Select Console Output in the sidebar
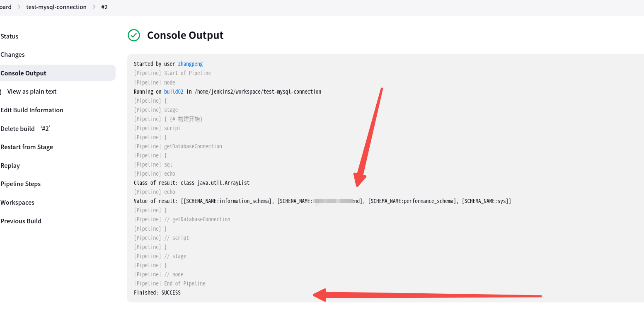 23,73
